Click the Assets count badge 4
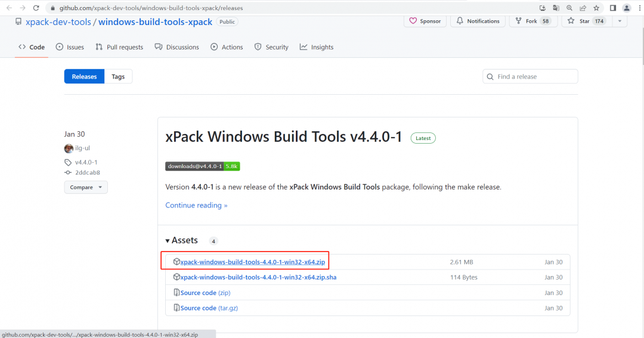 tap(213, 241)
